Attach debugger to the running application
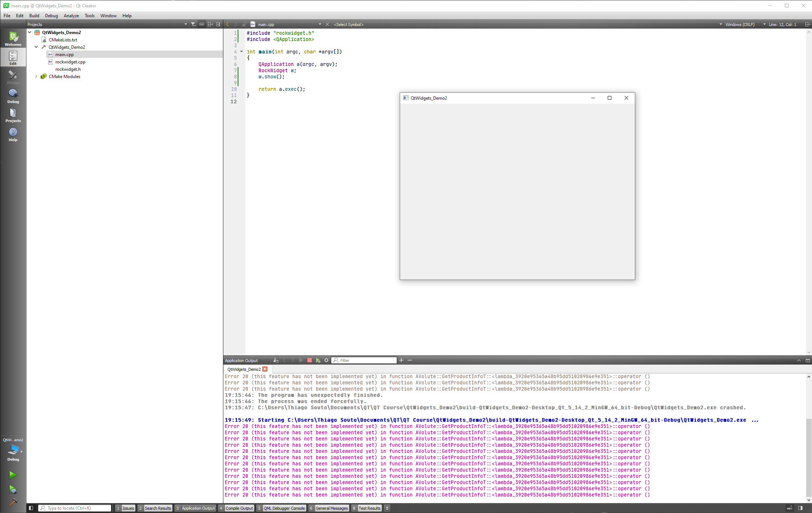Viewport: 812px width, 513px height. pos(318,361)
